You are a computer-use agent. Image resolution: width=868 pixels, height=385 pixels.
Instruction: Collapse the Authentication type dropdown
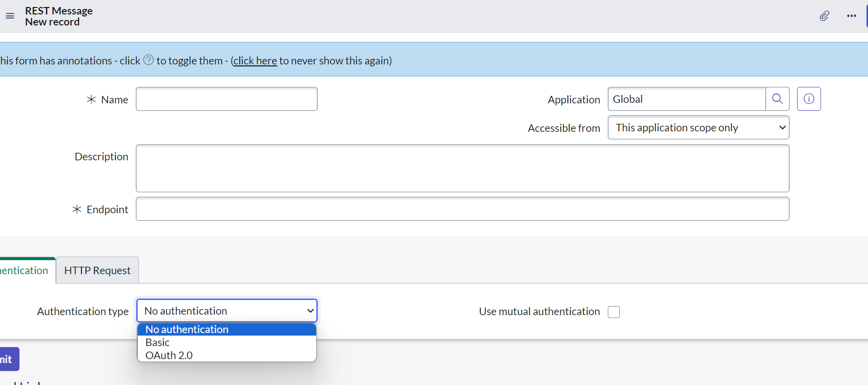coord(227,311)
